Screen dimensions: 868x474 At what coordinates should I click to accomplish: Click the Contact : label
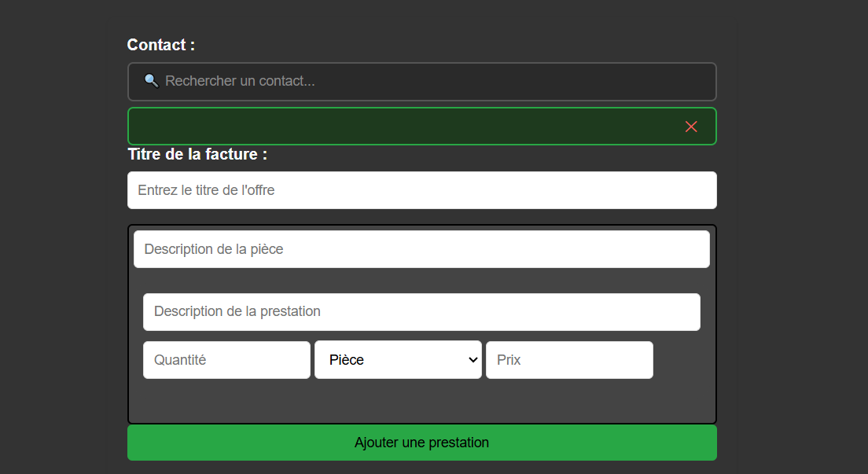coord(160,45)
